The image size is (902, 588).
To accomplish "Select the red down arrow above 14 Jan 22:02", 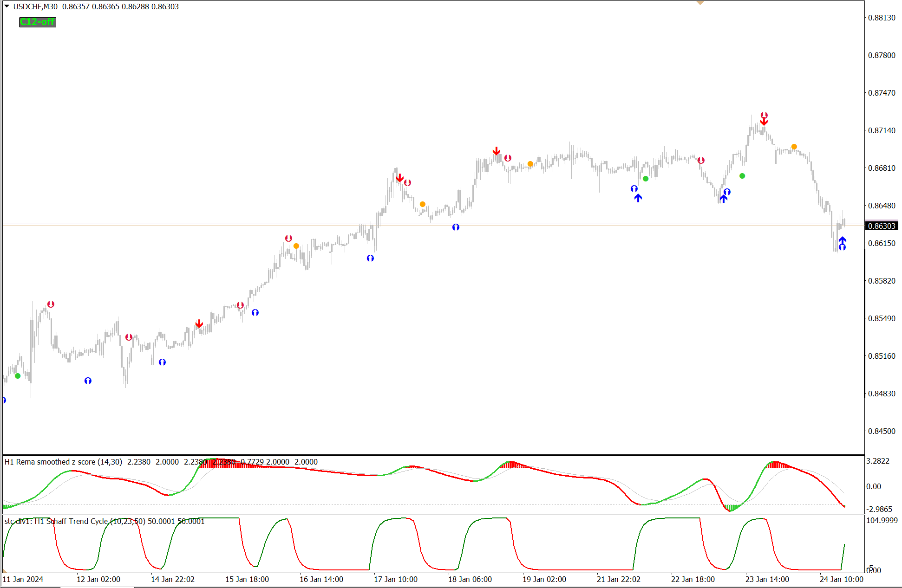I will click(x=199, y=323).
